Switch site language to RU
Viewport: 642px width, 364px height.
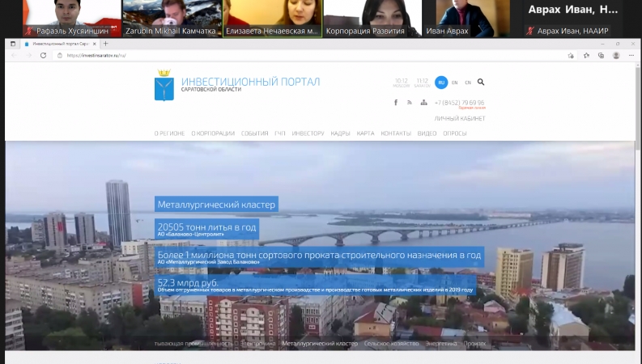441,83
